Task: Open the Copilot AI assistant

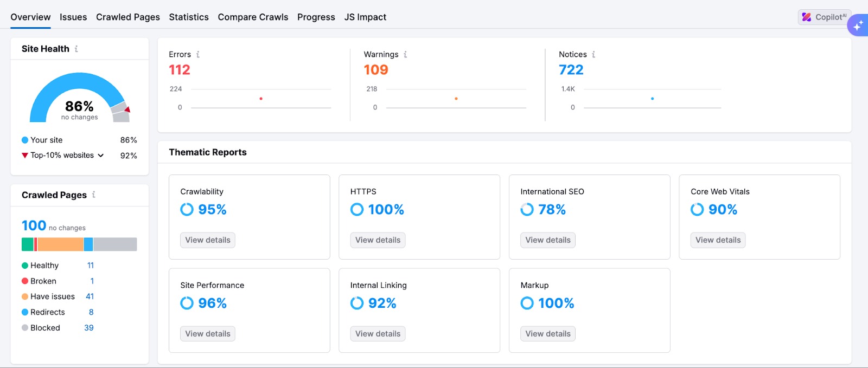Action: tap(824, 17)
